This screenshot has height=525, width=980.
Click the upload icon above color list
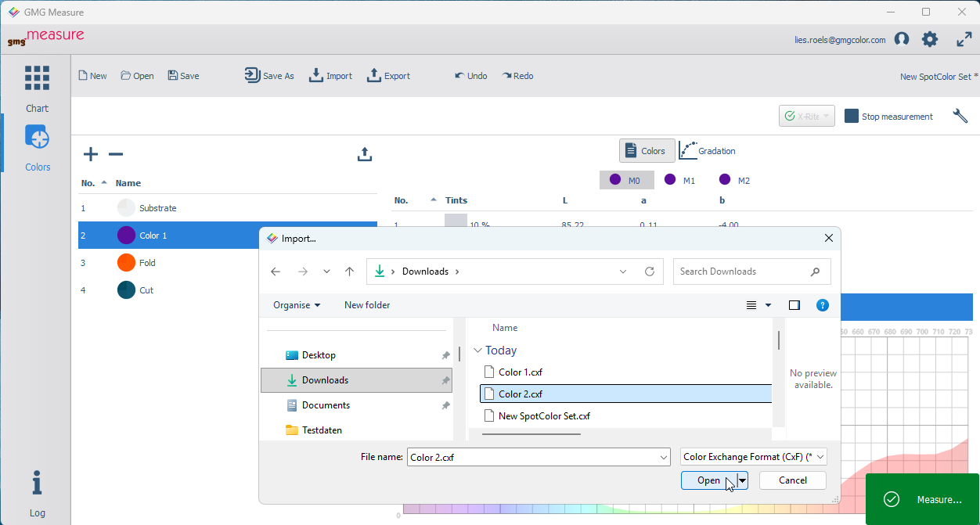click(x=364, y=154)
